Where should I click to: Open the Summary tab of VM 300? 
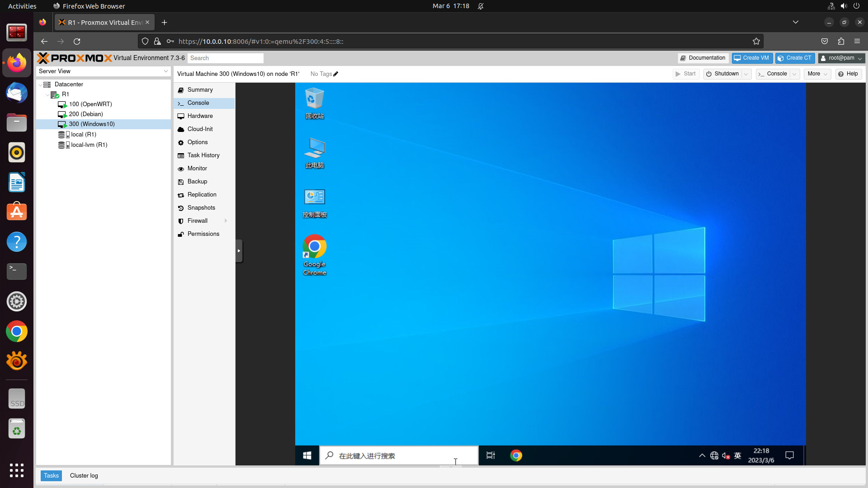pyautogui.click(x=204, y=90)
